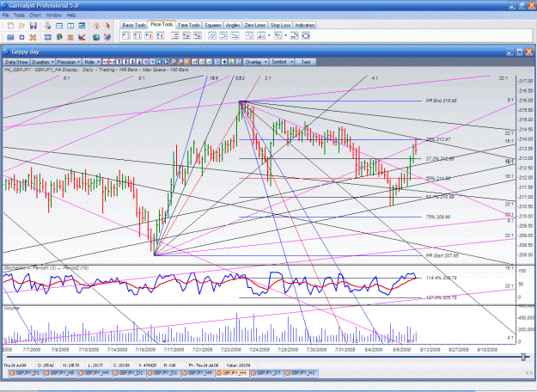Click the double red arrows icon beside Hide
Viewport: 537px width, 392px height.
tap(106, 62)
